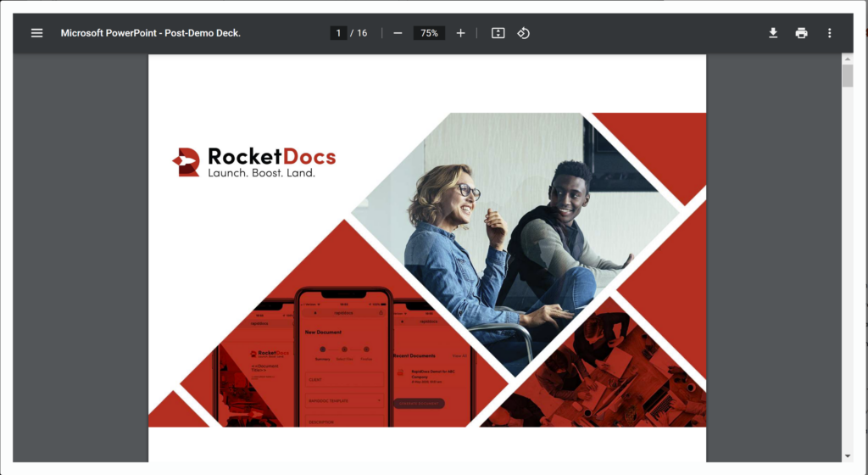
Task: Click the 75% zoom level field
Action: click(429, 33)
